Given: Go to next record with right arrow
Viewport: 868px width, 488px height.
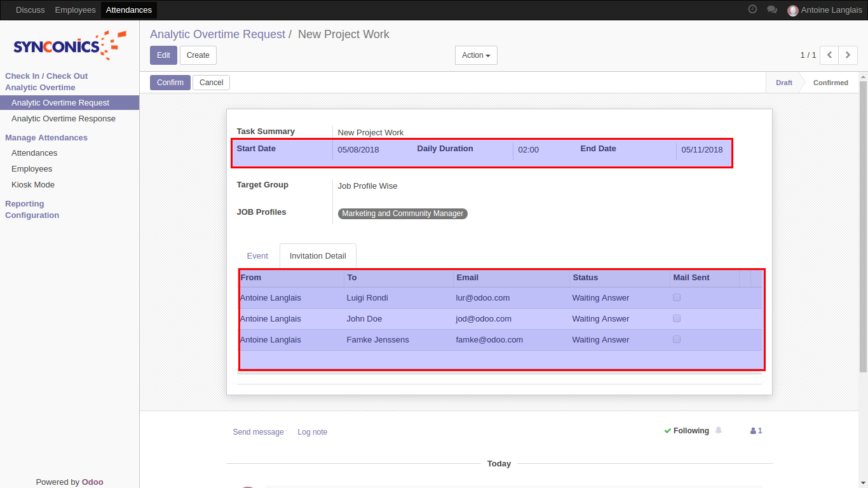Looking at the screenshot, I should click(x=848, y=55).
